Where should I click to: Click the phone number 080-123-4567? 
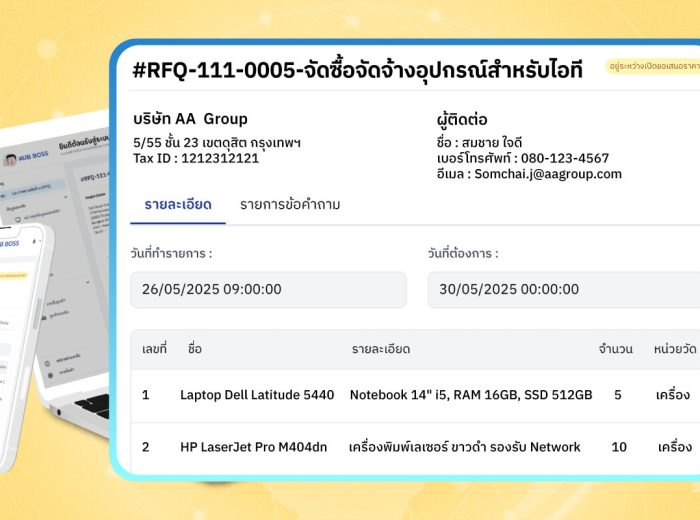click(565, 158)
